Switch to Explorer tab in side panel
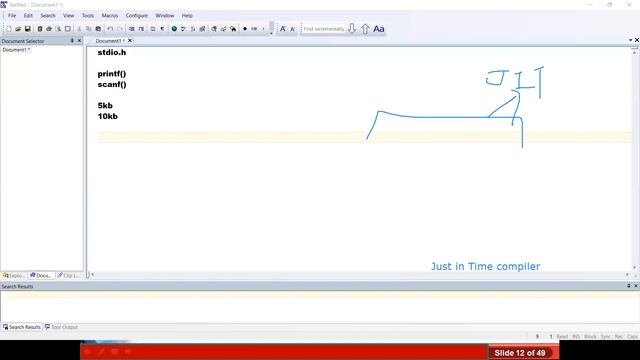Image resolution: width=640 pixels, height=360 pixels. pos(14,276)
